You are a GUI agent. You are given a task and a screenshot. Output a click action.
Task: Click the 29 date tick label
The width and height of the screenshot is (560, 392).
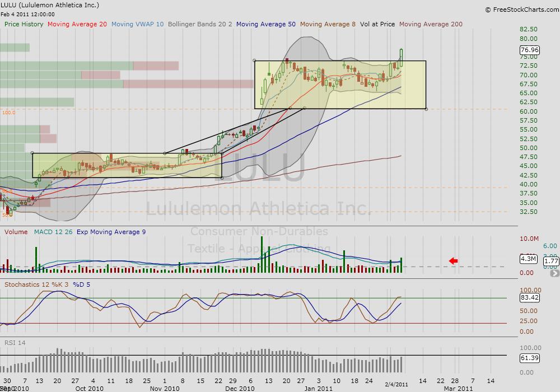[x=233, y=381]
